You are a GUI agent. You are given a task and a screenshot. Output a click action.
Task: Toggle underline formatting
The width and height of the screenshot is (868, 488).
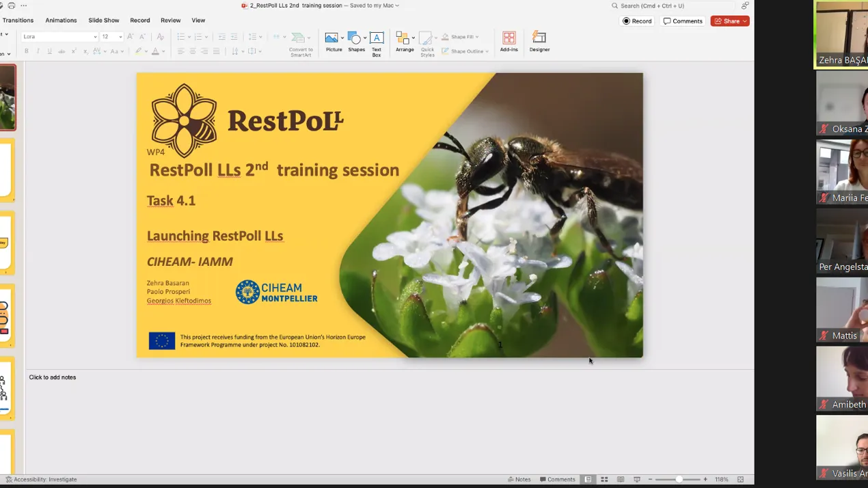pyautogui.click(x=49, y=51)
